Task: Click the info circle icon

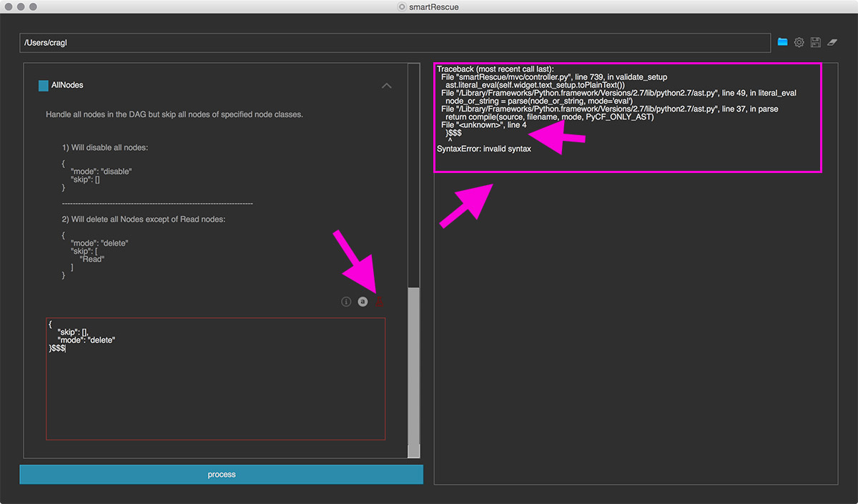Action: (x=346, y=302)
